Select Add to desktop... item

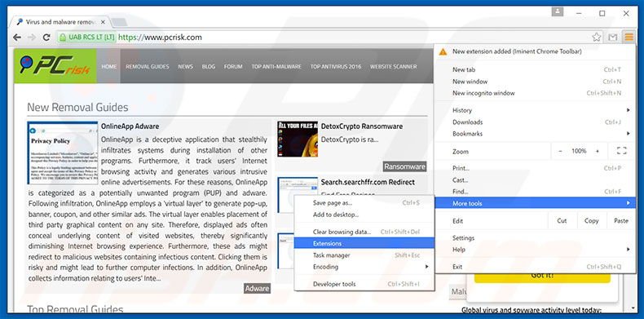click(x=364, y=215)
